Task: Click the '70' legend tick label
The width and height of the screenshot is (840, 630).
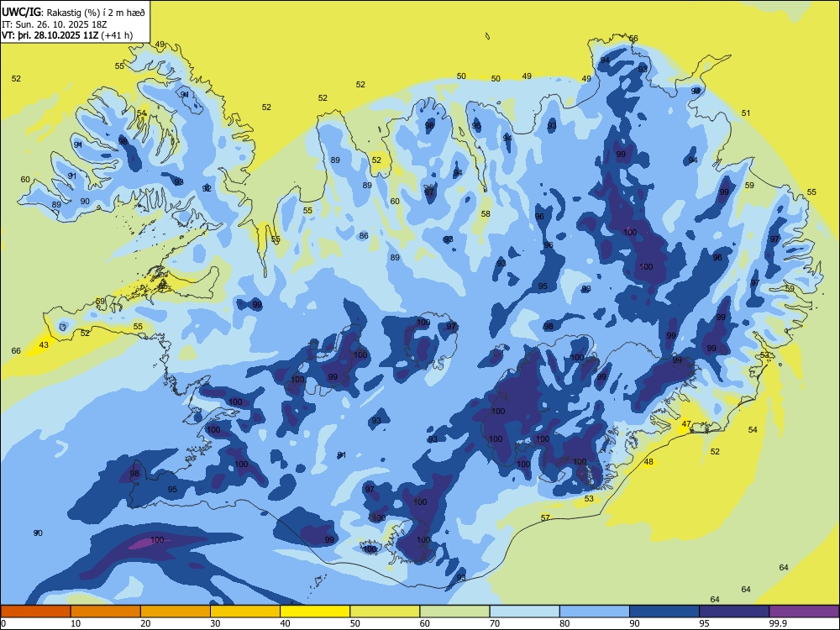Action: pyautogui.click(x=495, y=623)
